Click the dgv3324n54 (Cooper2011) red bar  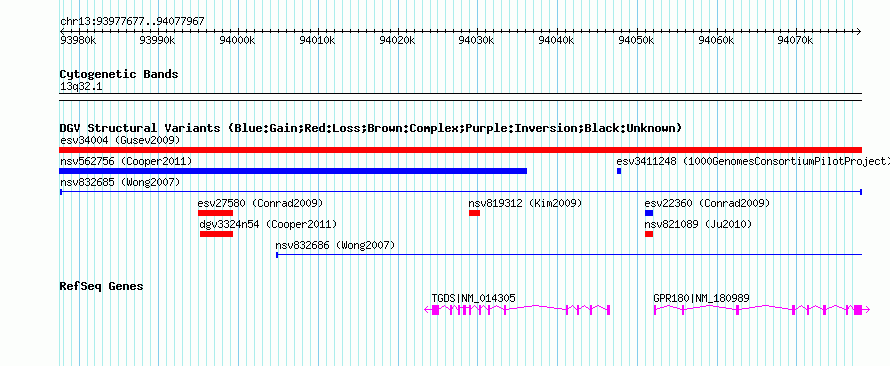click(x=216, y=234)
